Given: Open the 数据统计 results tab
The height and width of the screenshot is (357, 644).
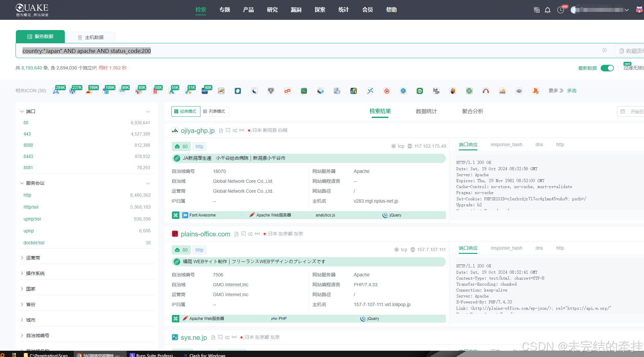Looking at the screenshot, I should [426, 111].
